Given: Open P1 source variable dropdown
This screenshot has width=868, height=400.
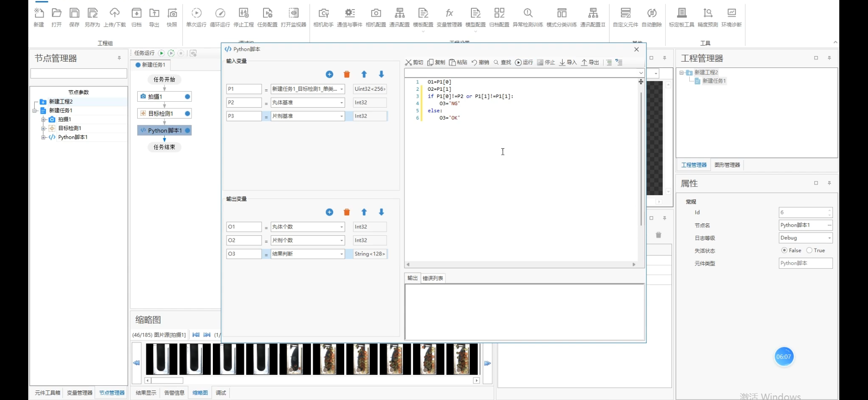Looking at the screenshot, I should (341, 89).
